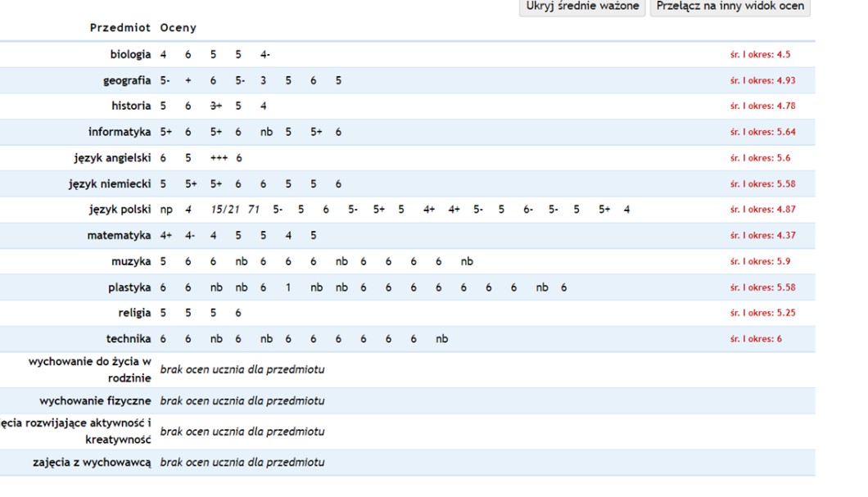Click the 'śr. I okres: 5.64' informatyka average

coord(762,132)
